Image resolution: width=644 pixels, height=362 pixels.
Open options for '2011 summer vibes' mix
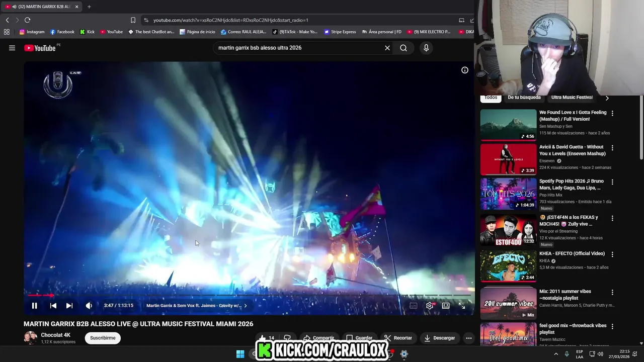(612, 292)
